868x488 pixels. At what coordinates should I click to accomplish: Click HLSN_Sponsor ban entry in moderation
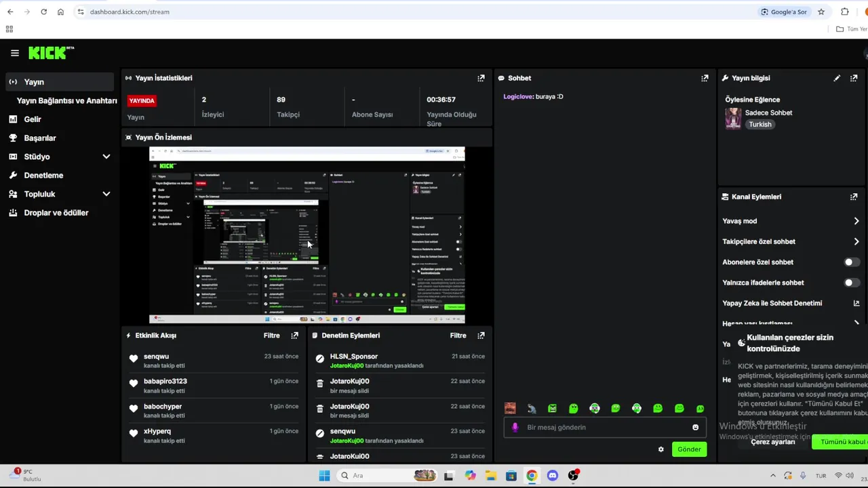(400, 361)
